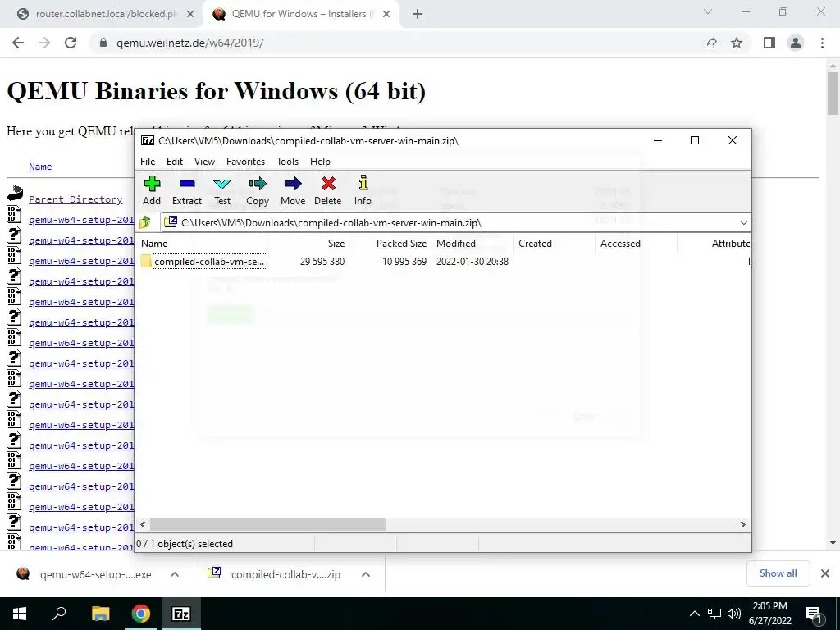Click the Chrome forward arrow
The image size is (840, 630).
44,43
